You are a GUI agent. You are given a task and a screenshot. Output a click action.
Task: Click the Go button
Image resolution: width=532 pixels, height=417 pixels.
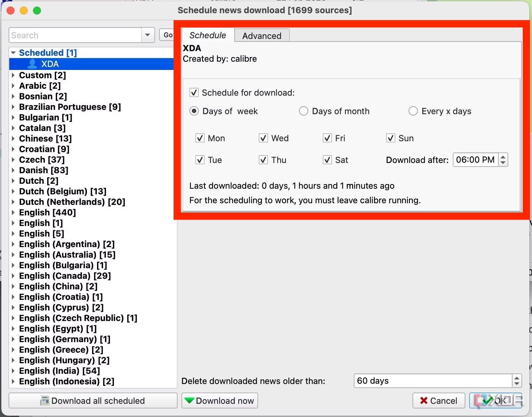(167, 35)
